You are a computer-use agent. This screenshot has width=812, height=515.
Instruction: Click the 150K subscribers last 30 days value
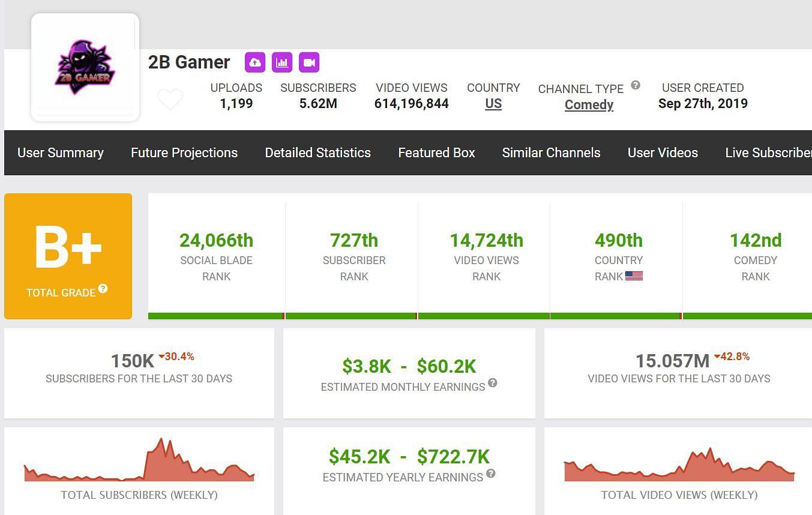(133, 361)
